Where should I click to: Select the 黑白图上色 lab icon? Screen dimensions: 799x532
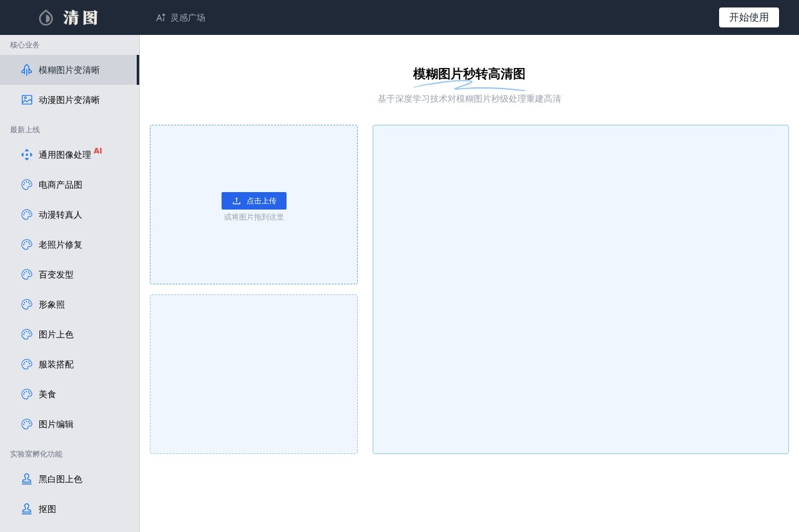27,479
